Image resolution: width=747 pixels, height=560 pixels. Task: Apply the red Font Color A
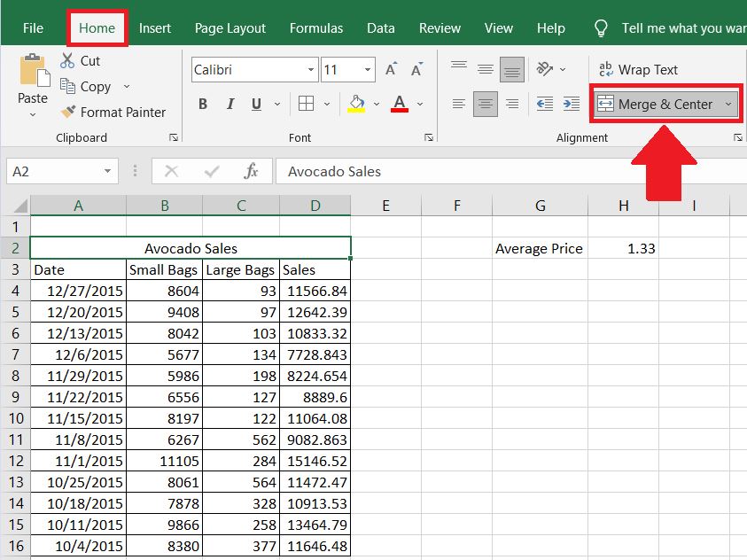[x=400, y=104]
